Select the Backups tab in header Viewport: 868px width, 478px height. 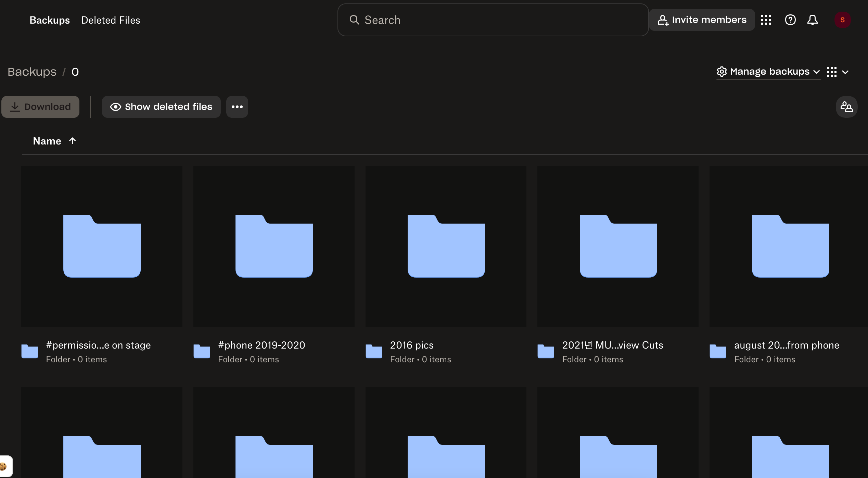click(x=50, y=20)
